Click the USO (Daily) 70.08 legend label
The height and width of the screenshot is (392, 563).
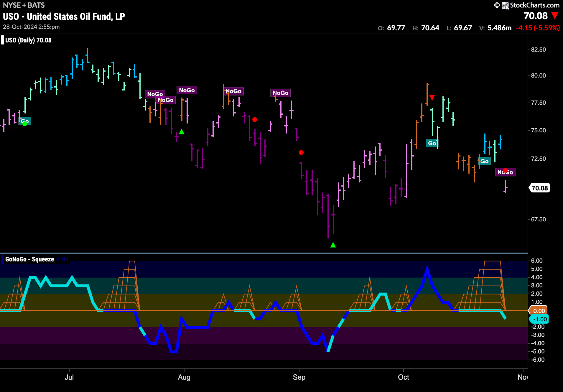pyautogui.click(x=28, y=40)
